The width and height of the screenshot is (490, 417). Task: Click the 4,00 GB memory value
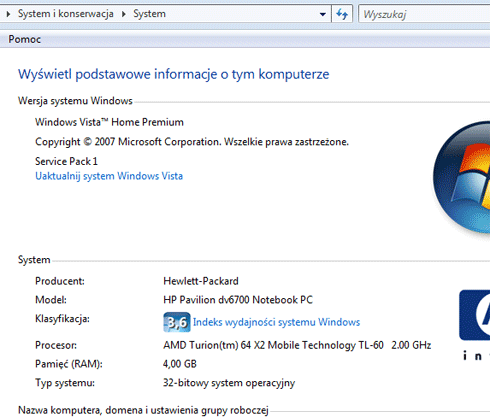180,364
